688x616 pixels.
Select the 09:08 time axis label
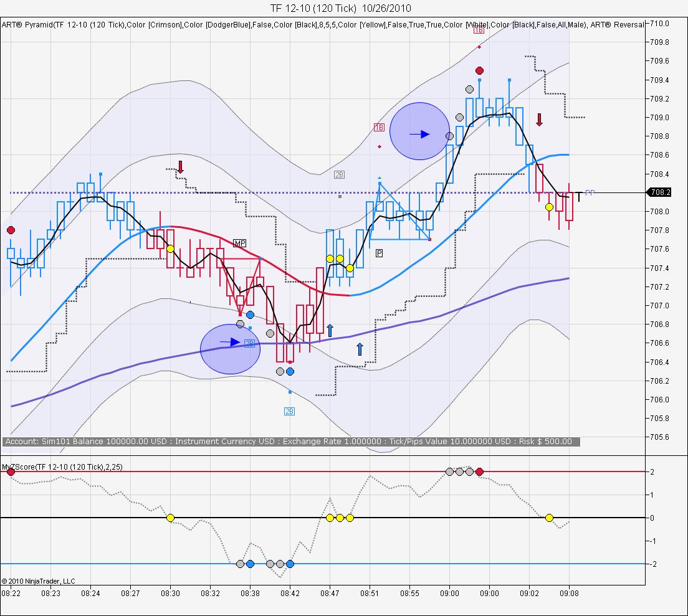(569, 594)
